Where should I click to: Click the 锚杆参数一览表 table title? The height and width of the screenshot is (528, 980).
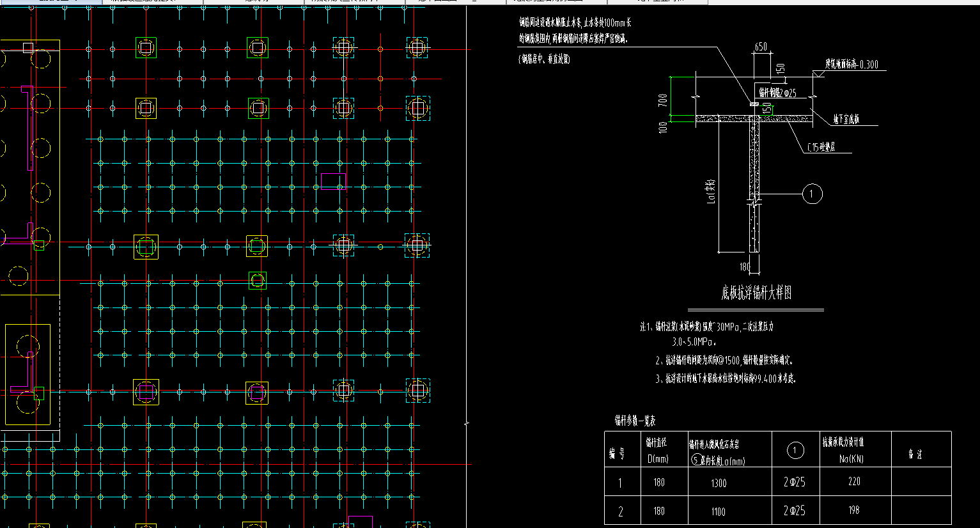pyautogui.click(x=635, y=421)
